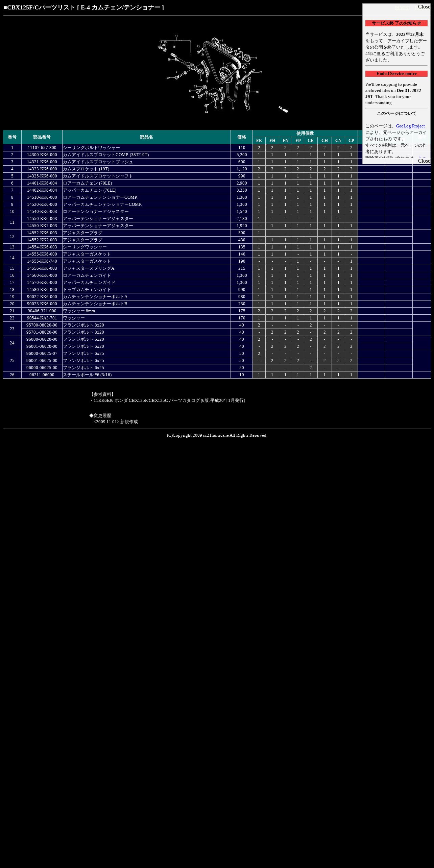The height and width of the screenshot is (868, 434).
Task: Click part name アッパーカムチェンテンショナーCOMP.
Action: coord(102,204)
